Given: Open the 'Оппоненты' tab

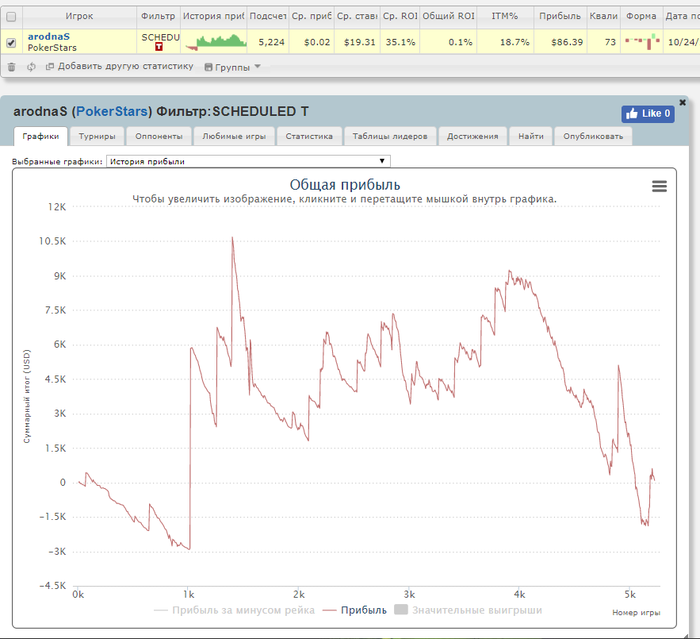Looking at the screenshot, I should click(159, 136).
